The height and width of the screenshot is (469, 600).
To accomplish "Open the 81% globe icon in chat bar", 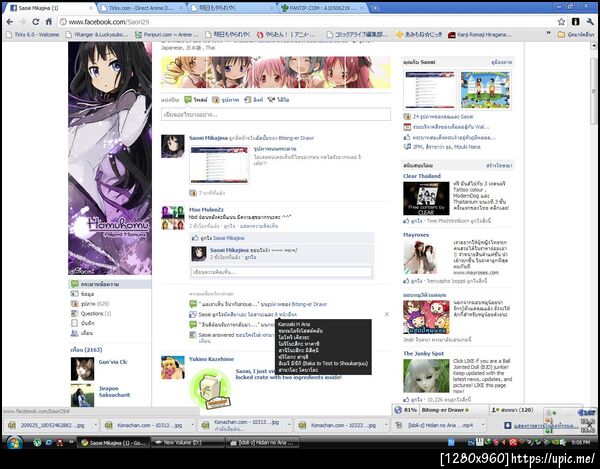I will point(398,410).
